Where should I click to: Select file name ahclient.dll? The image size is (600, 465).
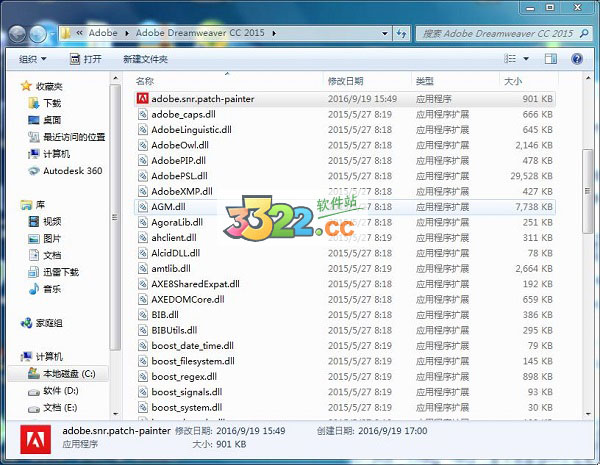[x=174, y=238]
